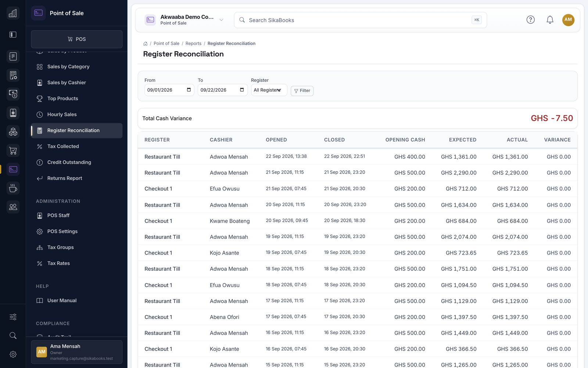Open Ama Mensah user profile card

tap(76, 352)
